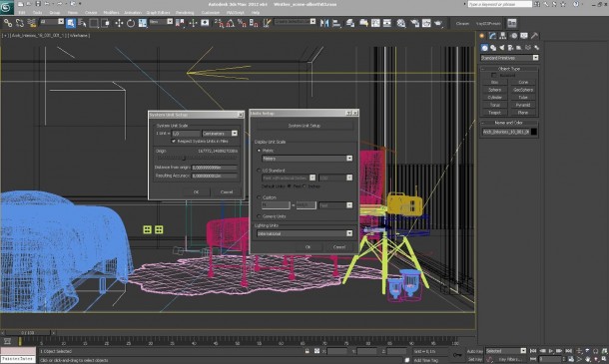The image size is (609, 364).
Task: Click the Mirror tool in the toolbar
Action: [x=324, y=23]
